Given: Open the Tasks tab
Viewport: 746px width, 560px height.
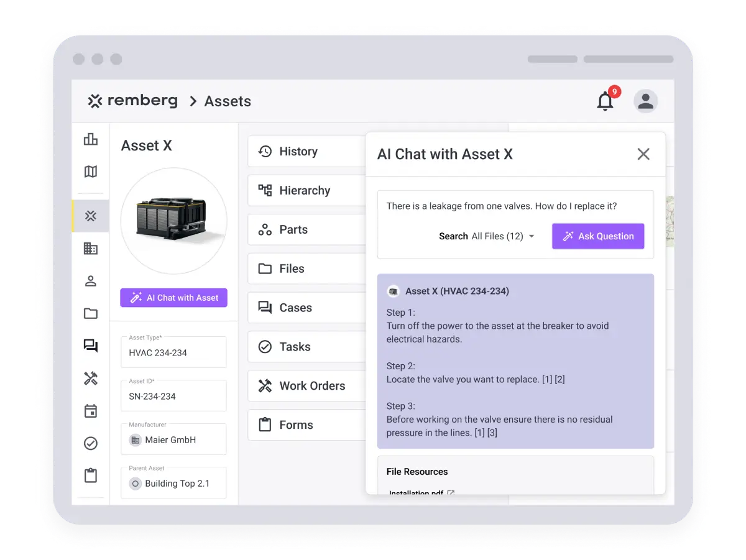Looking at the screenshot, I should [307, 347].
